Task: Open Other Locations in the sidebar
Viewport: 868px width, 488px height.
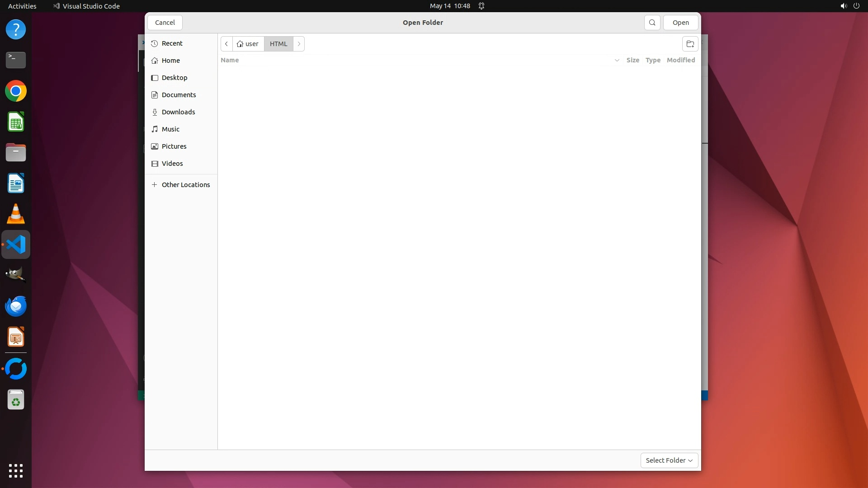Action: coord(185,185)
